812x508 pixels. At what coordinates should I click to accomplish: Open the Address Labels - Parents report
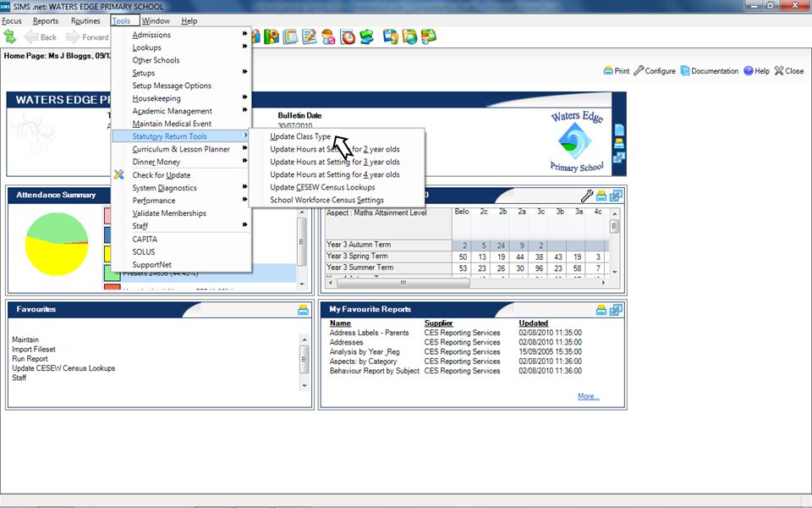(x=370, y=333)
